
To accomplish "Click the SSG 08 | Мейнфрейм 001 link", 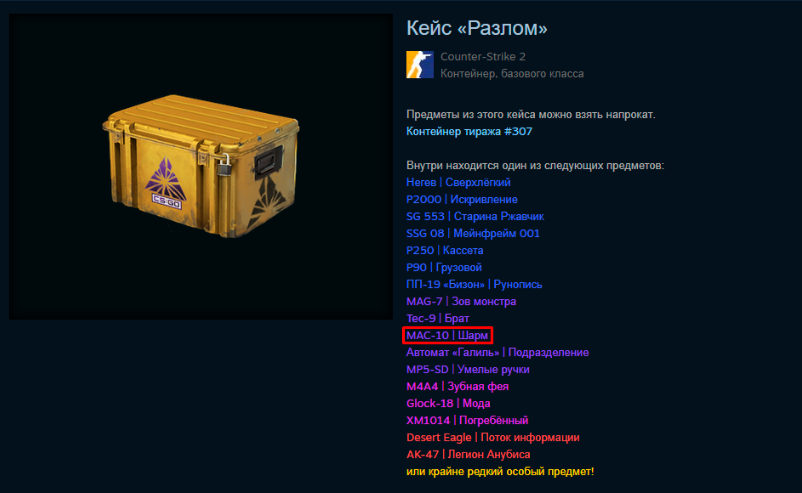I will tap(473, 233).
